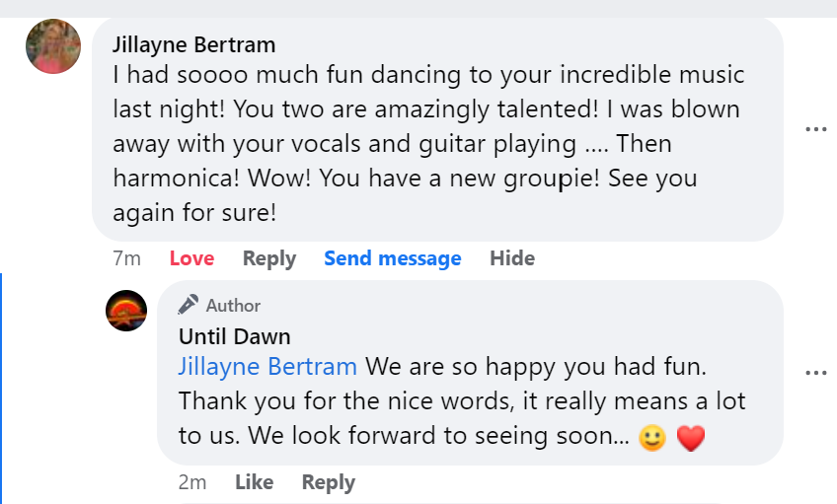Open Jillayne Bertram's profile picture
Image resolution: width=837 pixels, height=504 pixels.
click(53, 46)
